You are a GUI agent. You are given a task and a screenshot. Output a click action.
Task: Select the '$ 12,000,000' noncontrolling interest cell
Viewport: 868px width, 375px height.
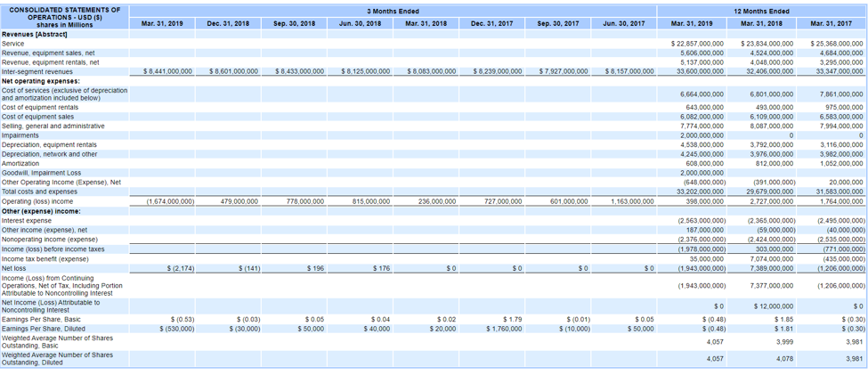click(x=774, y=306)
